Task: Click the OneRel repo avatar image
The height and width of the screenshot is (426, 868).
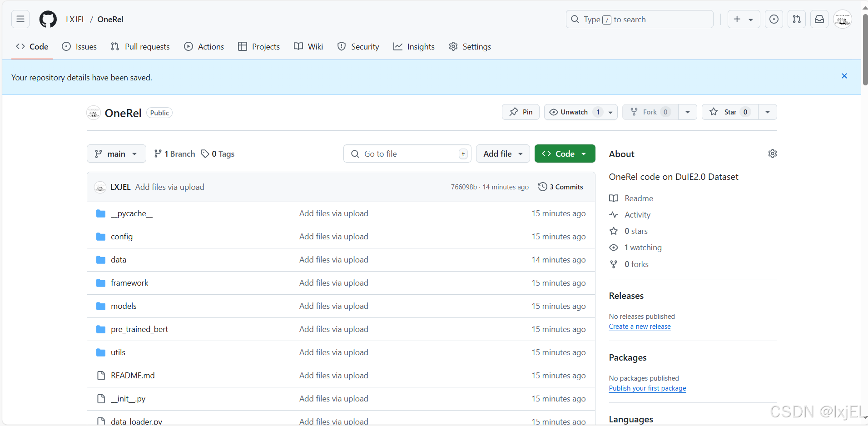Action: coord(94,113)
